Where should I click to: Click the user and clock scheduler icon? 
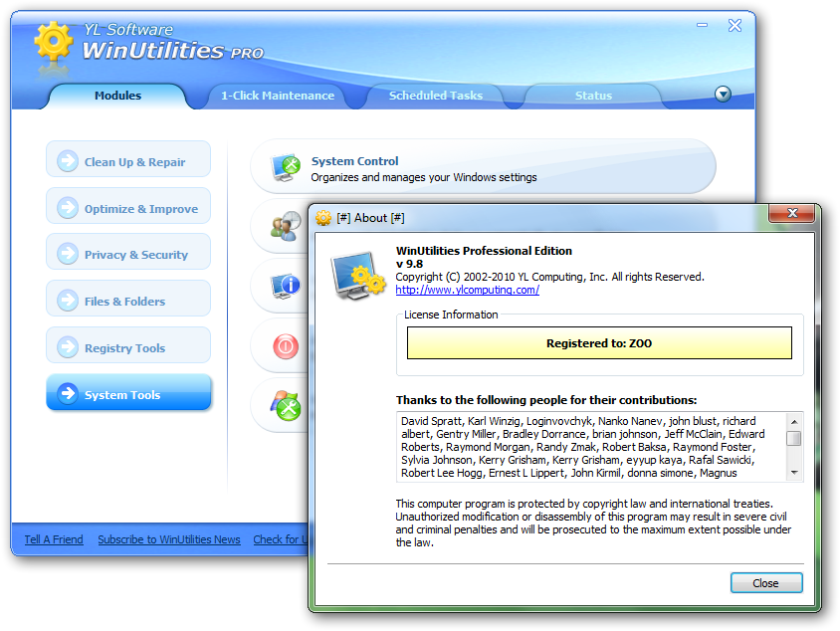click(x=286, y=226)
